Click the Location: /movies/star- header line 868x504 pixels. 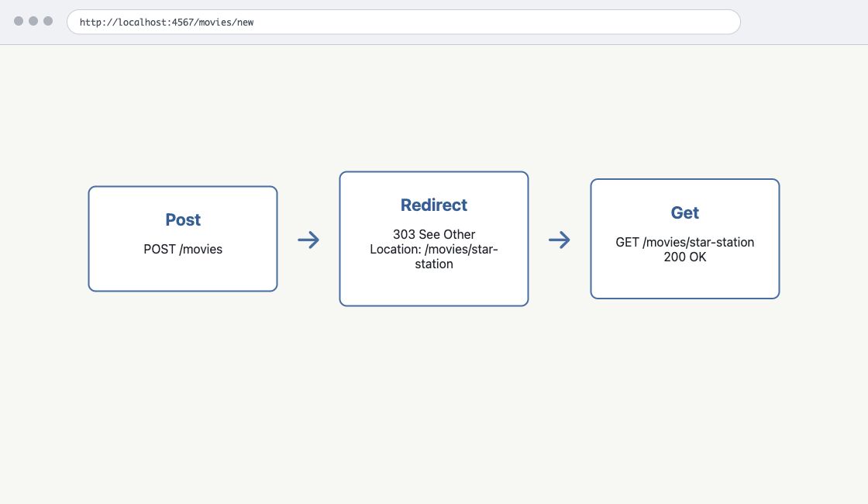coord(434,249)
